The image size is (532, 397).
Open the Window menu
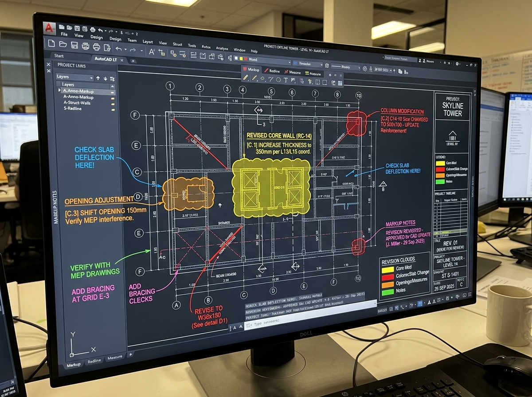click(x=239, y=50)
